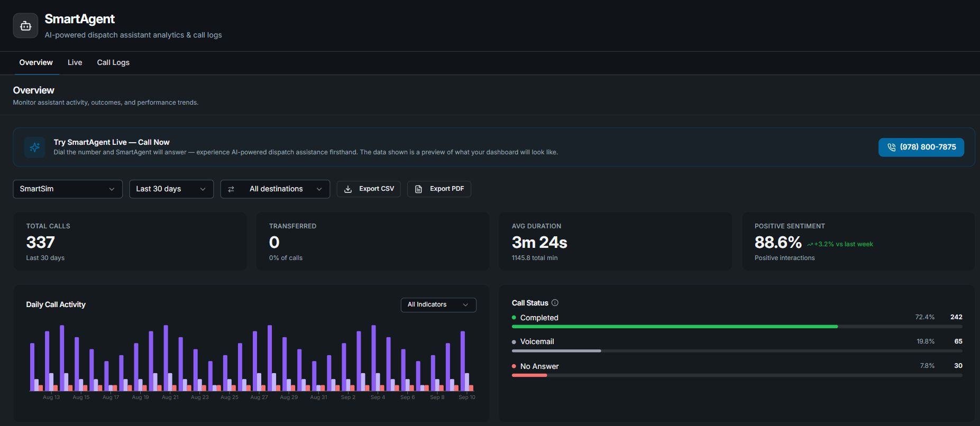980x426 pixels.
Task: Click the Aug 21 axis label
Action: (x=170, y=397)
